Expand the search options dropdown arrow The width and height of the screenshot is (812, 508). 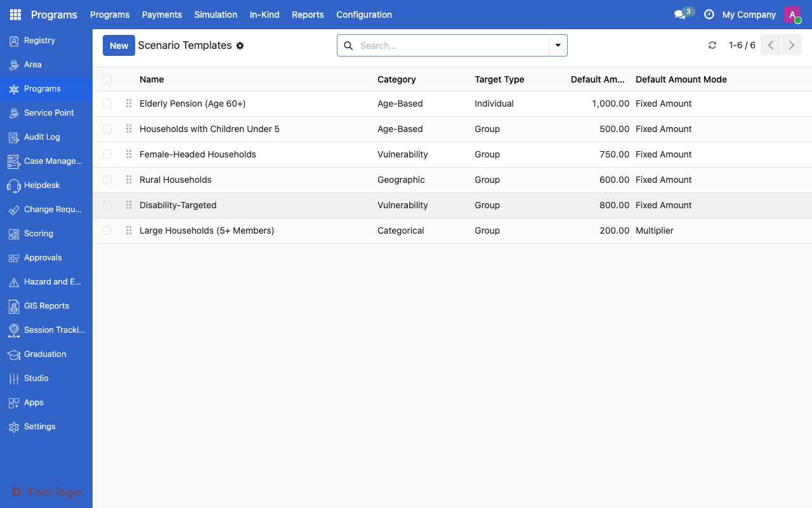click(x=558, y=46)
